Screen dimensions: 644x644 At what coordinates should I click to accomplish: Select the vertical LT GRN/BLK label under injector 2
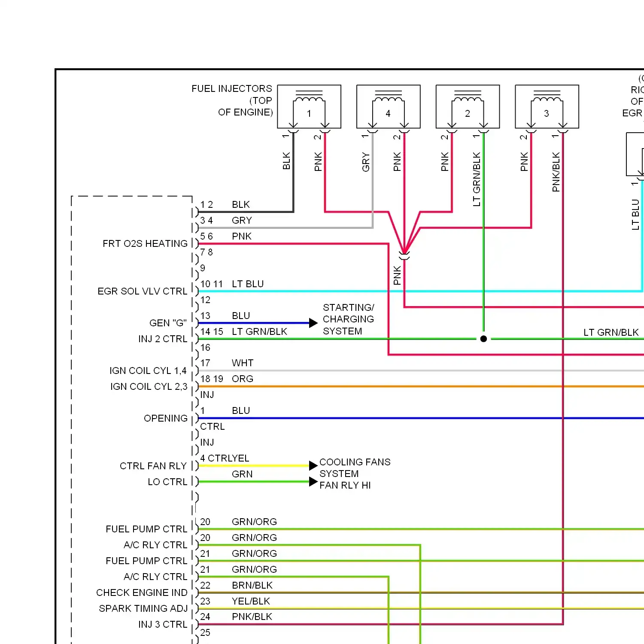[477, 179]
